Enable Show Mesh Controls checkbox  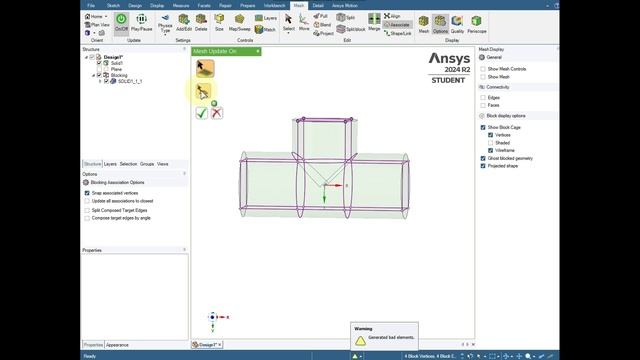click(x=483, y=69)
